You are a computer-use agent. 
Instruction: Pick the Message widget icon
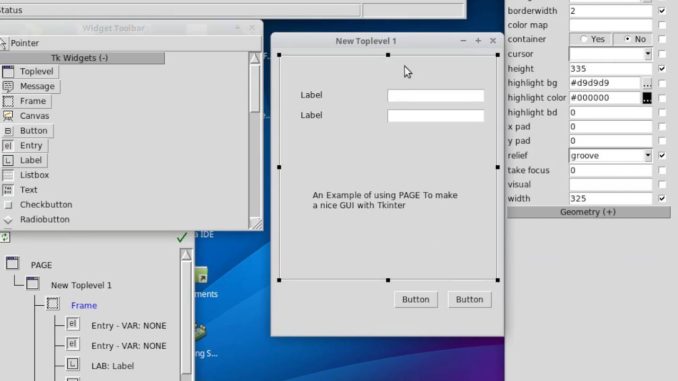pos(8,86)
